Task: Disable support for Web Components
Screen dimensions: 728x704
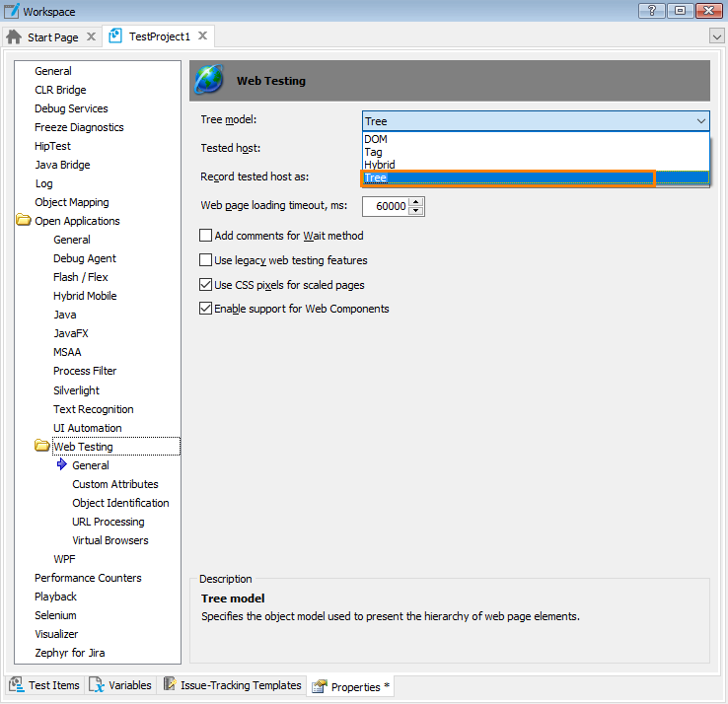Action: [x=206, y=309]
